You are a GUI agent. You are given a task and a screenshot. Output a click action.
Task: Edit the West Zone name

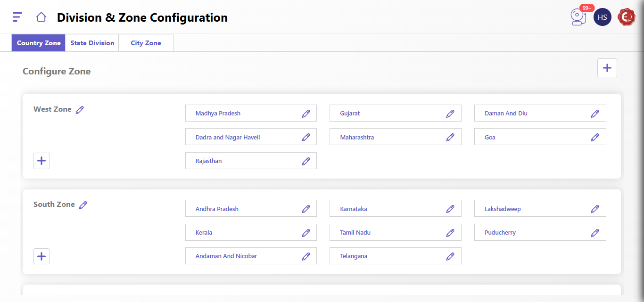pos(80,110)
